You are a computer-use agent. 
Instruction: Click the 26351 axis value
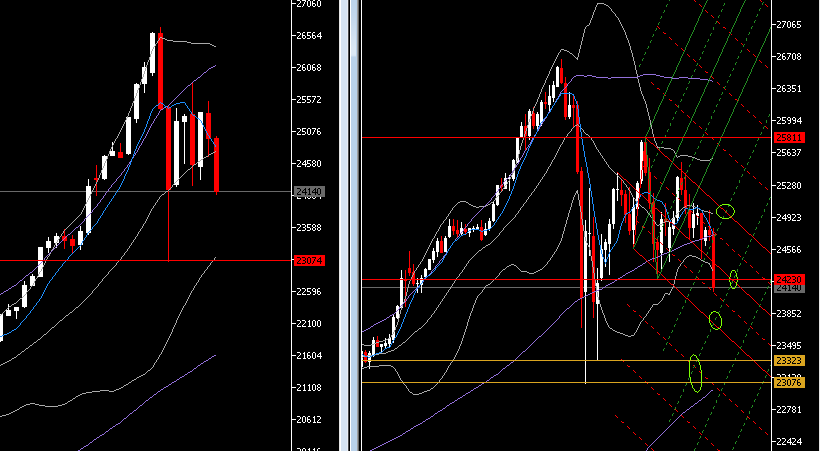tap(790, 89)
